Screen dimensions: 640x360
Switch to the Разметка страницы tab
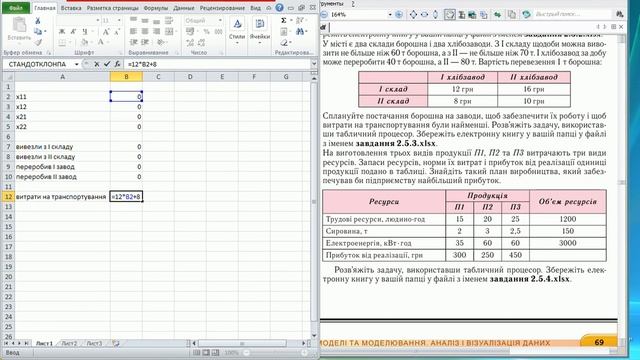pos(113,8)
